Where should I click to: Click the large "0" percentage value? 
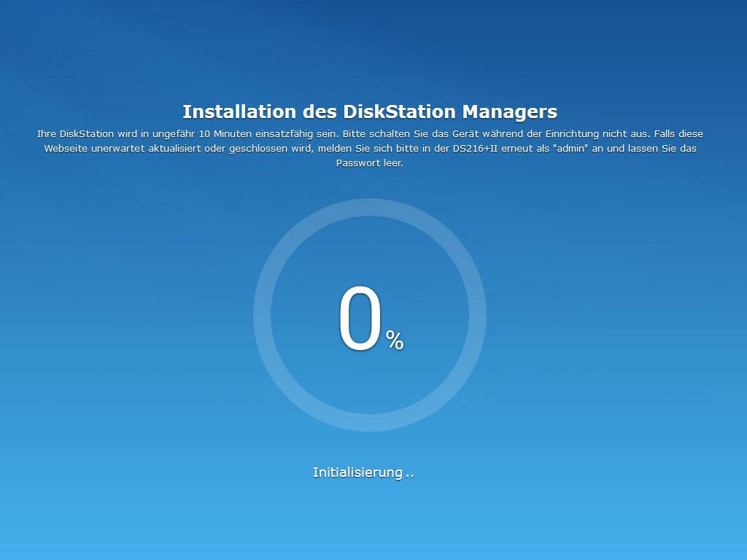pyautogui.click(x=360, y=318)
